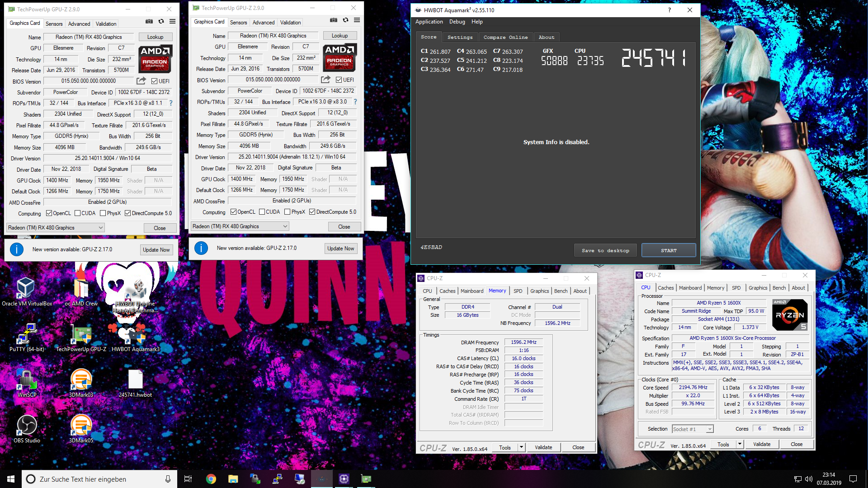This screenshot has height=488, width=868.
Task: Toggle UEFI checkbox in right GPU-Z
Action: click(x=339, y=80)
